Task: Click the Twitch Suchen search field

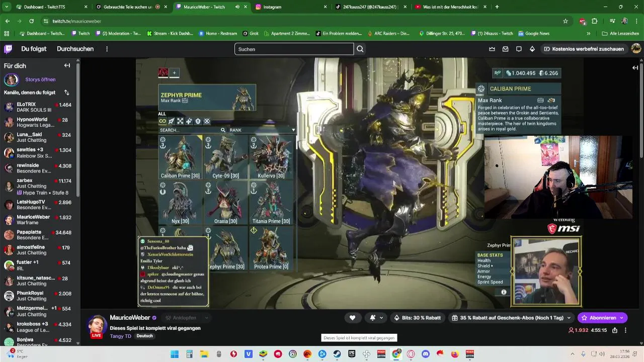Action: [294, 49]
